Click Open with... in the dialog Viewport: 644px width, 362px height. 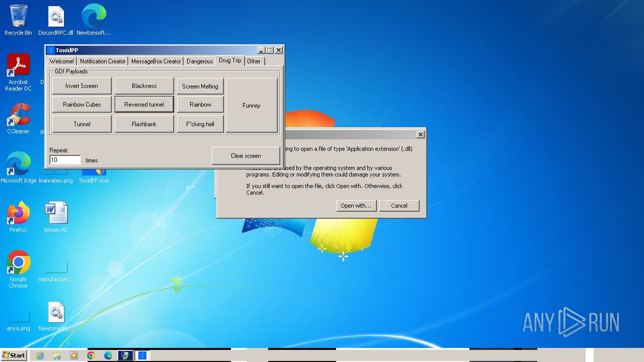356,206
